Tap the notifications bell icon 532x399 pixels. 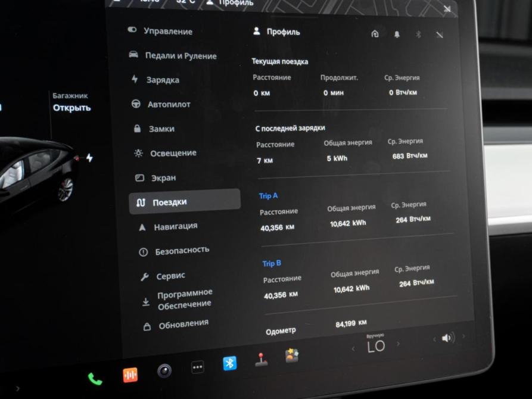pyautogui.click(x=397, y=35)
